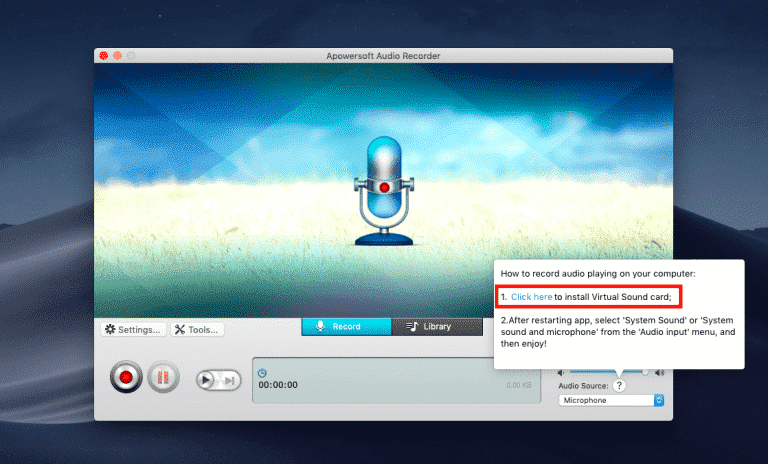
Task: Click the 'Click here' link to install sound card
Action: pyautogui.click(x=531, y=296)
